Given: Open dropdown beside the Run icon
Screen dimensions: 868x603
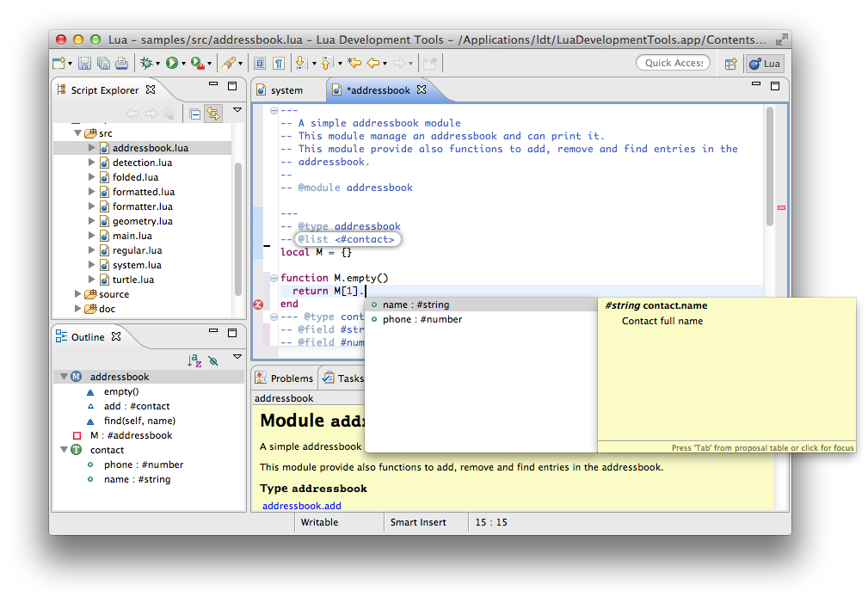Looking at the screenshot, I should [x=183, y=65].
